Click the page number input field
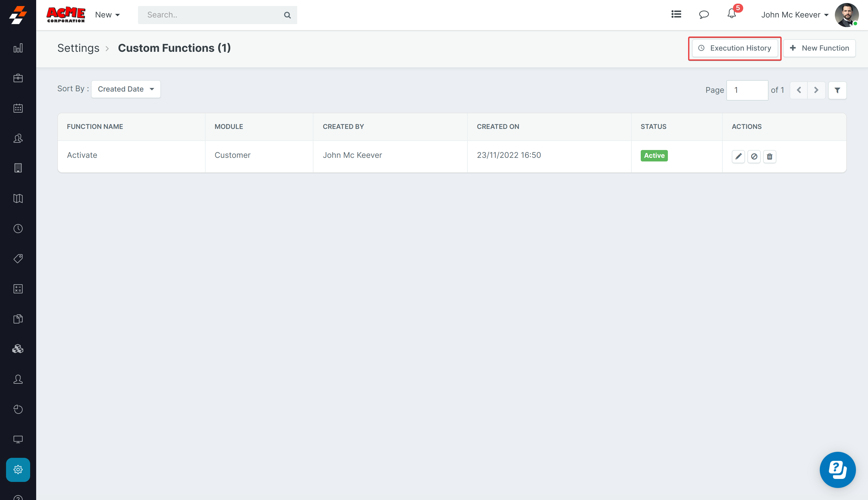This screenshot has height=500, width=868. coord(747,90)
